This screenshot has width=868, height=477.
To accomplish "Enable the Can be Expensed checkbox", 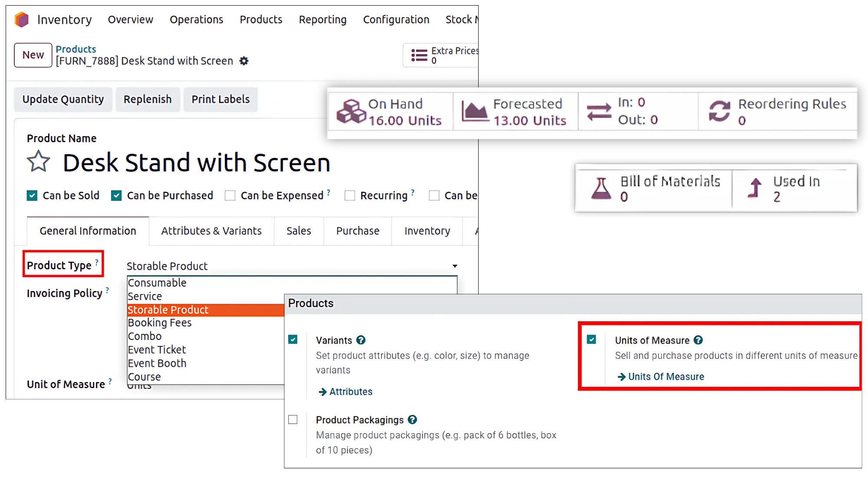I will click(x=230, y=196).
